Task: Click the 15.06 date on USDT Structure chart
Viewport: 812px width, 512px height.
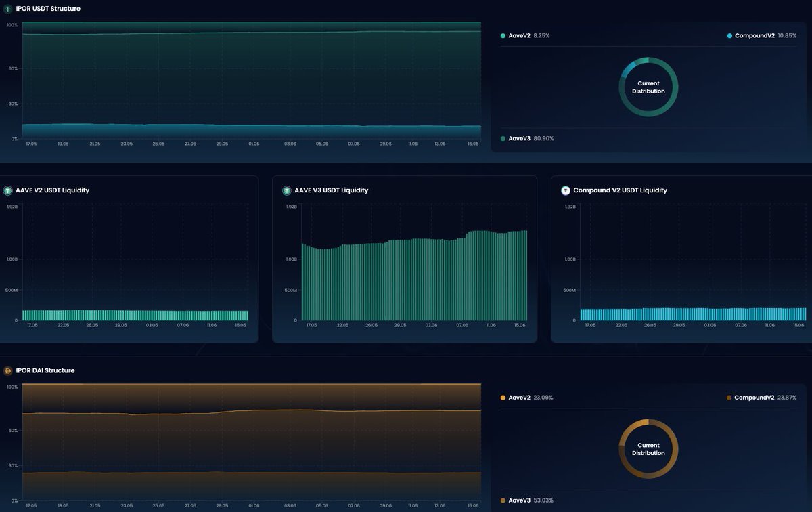Action: (472, 144)
